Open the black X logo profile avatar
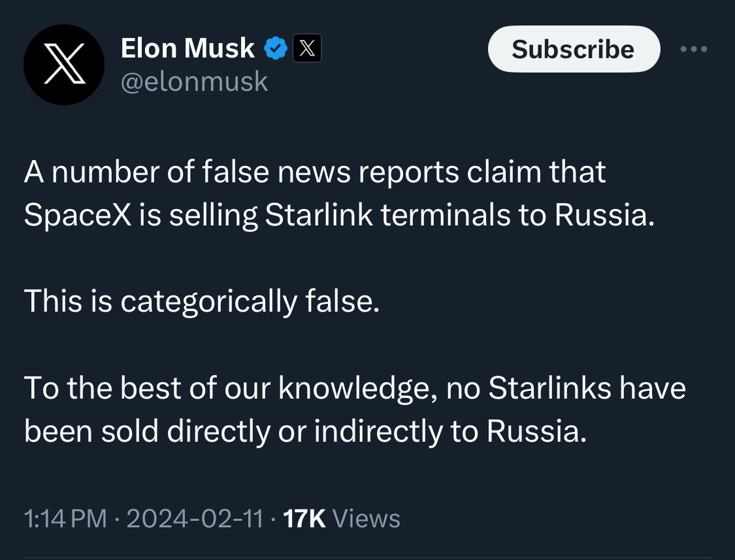 point(64,64)
